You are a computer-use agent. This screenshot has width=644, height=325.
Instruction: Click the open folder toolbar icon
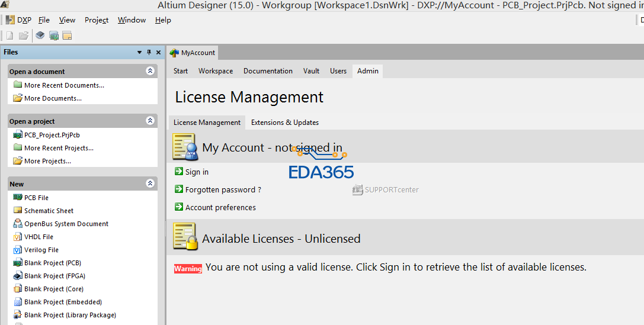point(24,36)
